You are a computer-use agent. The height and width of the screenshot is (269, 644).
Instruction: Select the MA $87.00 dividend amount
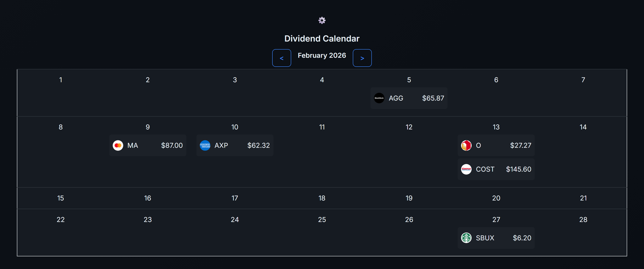(172, 145)
